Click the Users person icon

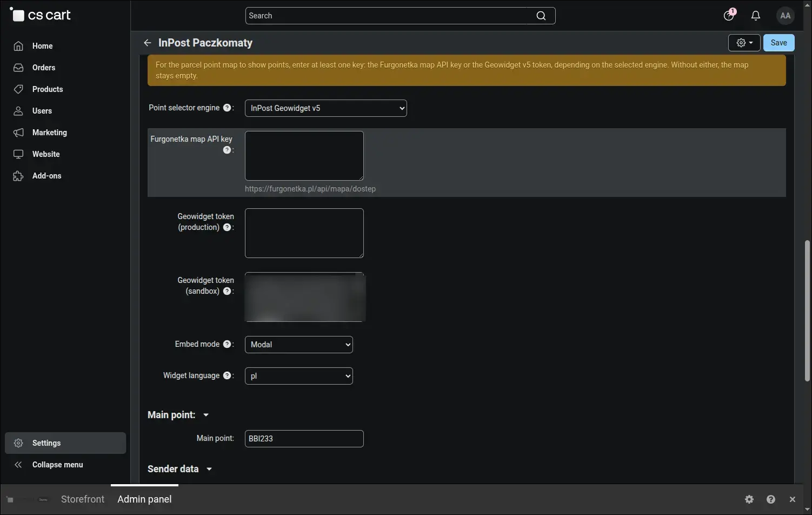tap(18, 111)
